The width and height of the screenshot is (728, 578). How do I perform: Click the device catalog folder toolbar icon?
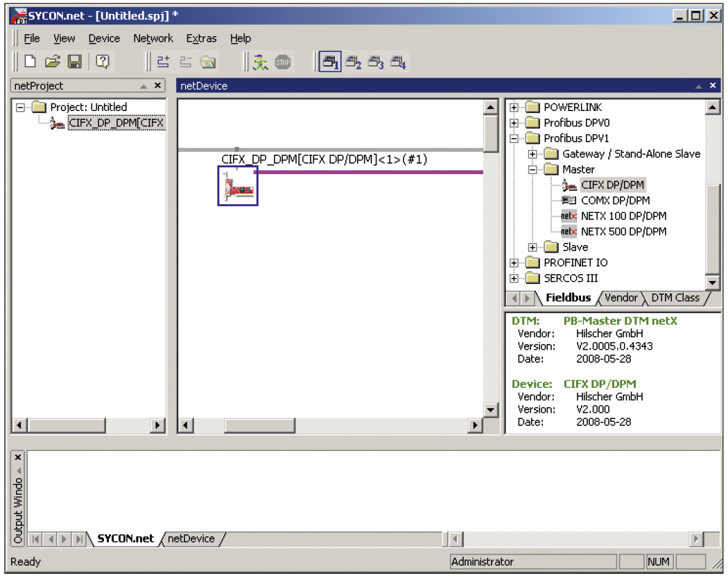tap(208, 62)
